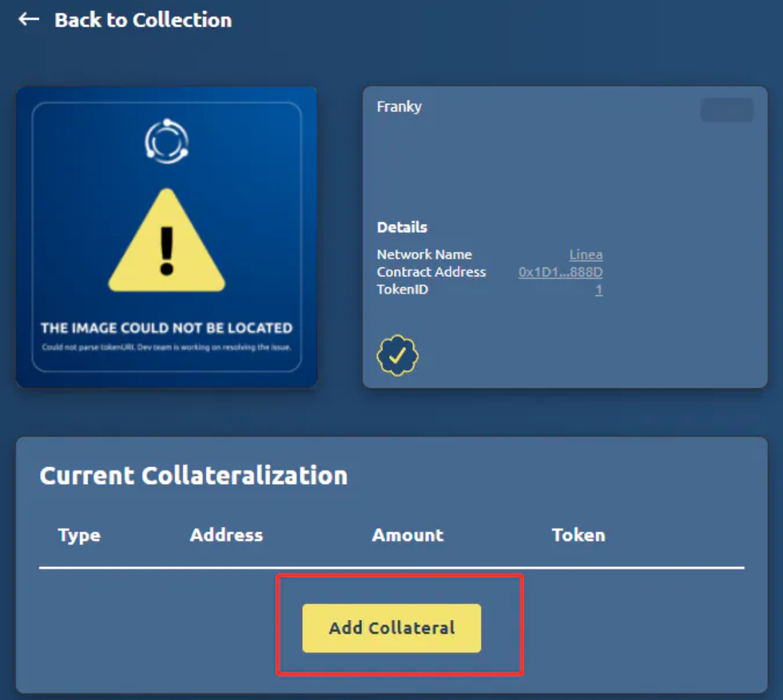Click the TokenID value 1 link

(598, 290)
